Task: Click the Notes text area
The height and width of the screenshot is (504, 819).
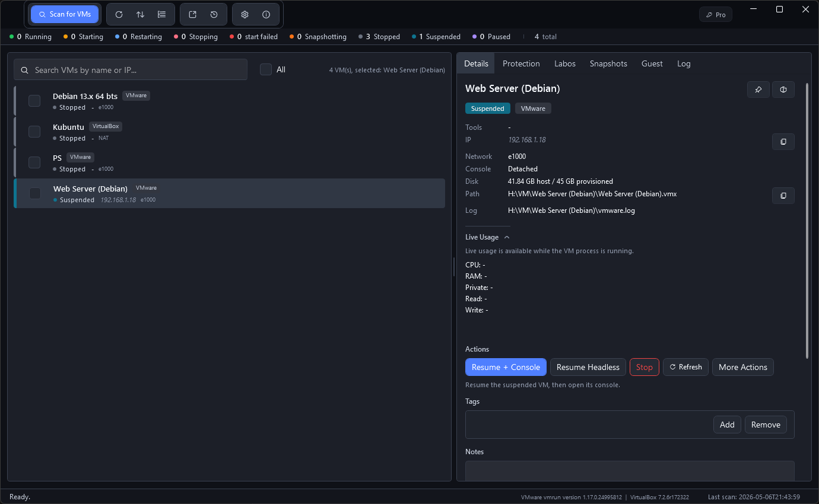Action: pyautogui.click(x=630, y=471)
